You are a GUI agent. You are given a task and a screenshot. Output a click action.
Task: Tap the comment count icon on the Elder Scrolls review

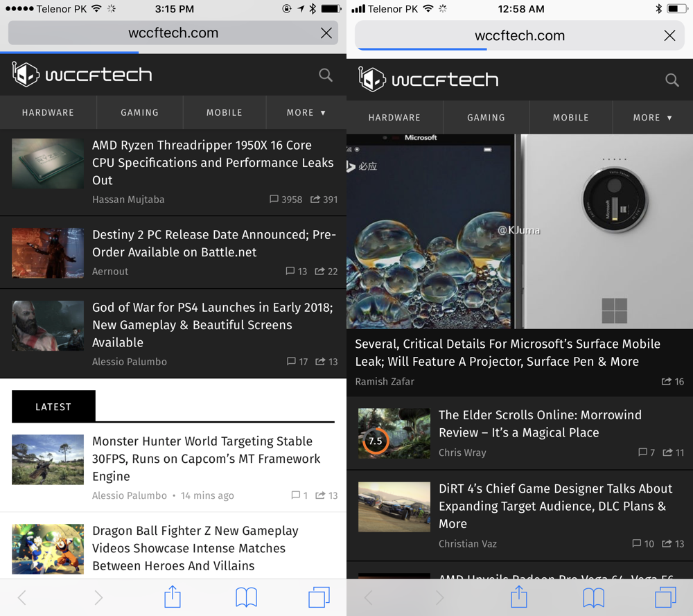(642, 452)
